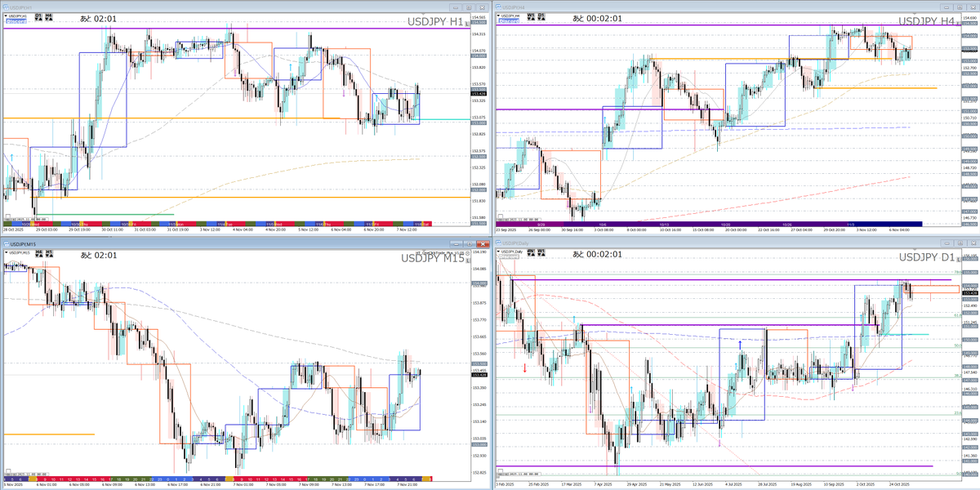Click the USDJPY,Daily window title bar icon

(498, 243)
